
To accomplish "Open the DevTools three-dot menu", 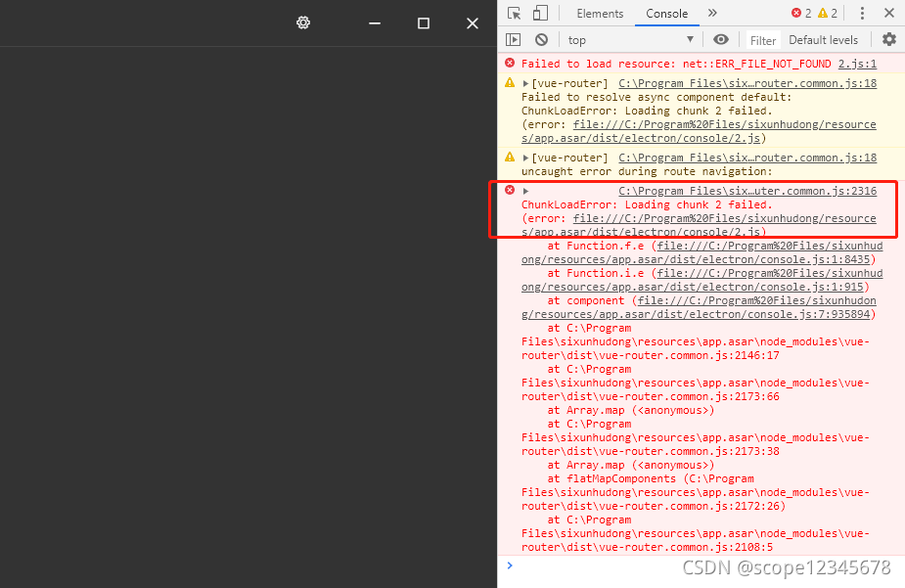I will [x=862, y=13].
